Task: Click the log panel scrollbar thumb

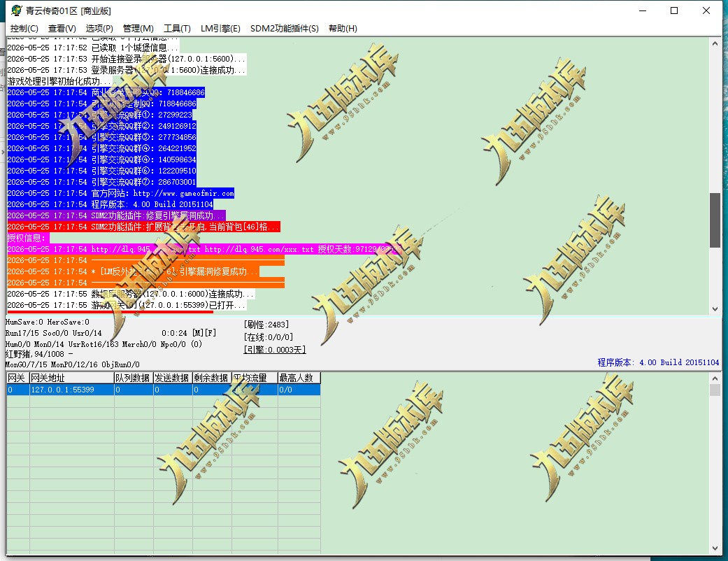Action: coord(715,220)
